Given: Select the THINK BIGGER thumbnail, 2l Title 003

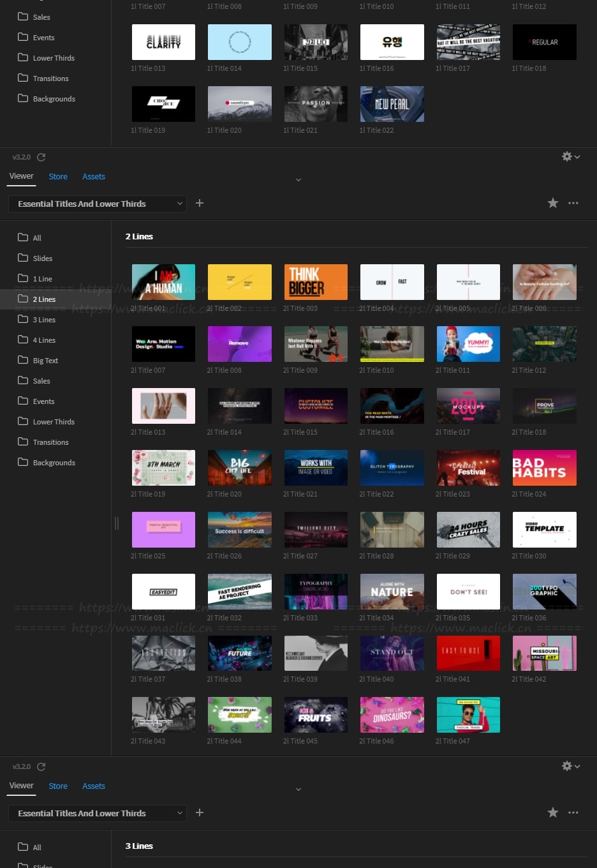Looking at the screenshot, I should pyautogui.click(x=316, y=282).
